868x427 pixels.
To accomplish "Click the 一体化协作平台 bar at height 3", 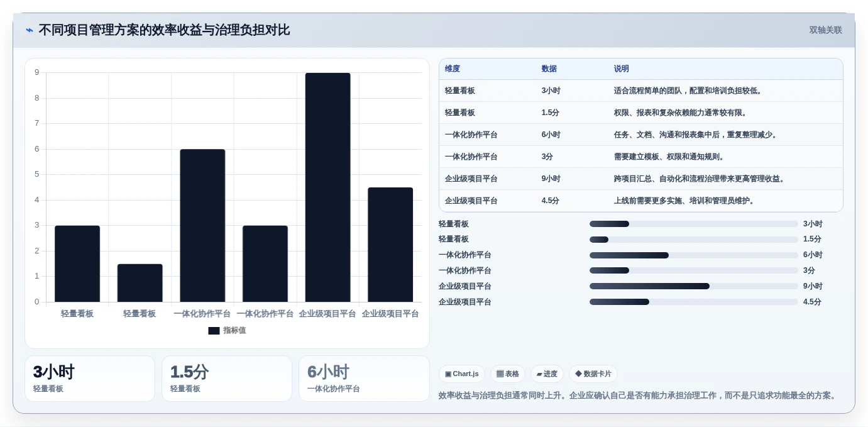I will (x=265, y=264).
